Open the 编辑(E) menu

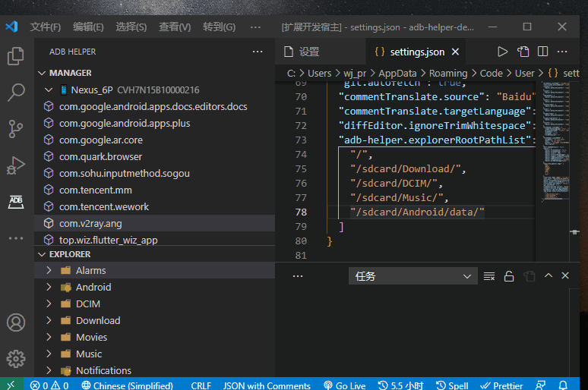(88, 27)
